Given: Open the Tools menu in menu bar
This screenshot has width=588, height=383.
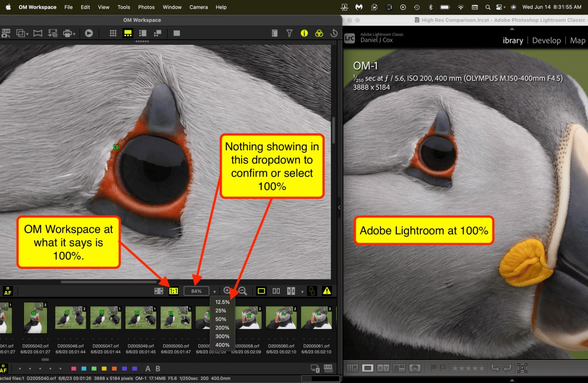Looking at the screenshot, I should 124,7.
